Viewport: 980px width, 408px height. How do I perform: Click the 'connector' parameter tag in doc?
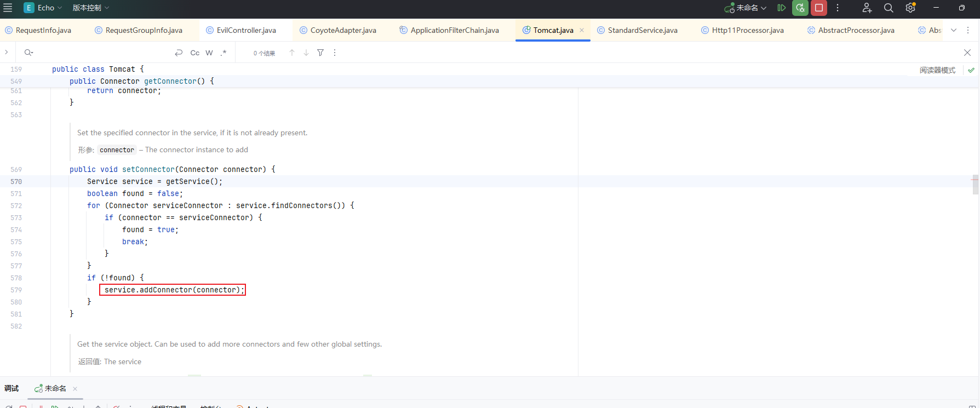[117, 150]
